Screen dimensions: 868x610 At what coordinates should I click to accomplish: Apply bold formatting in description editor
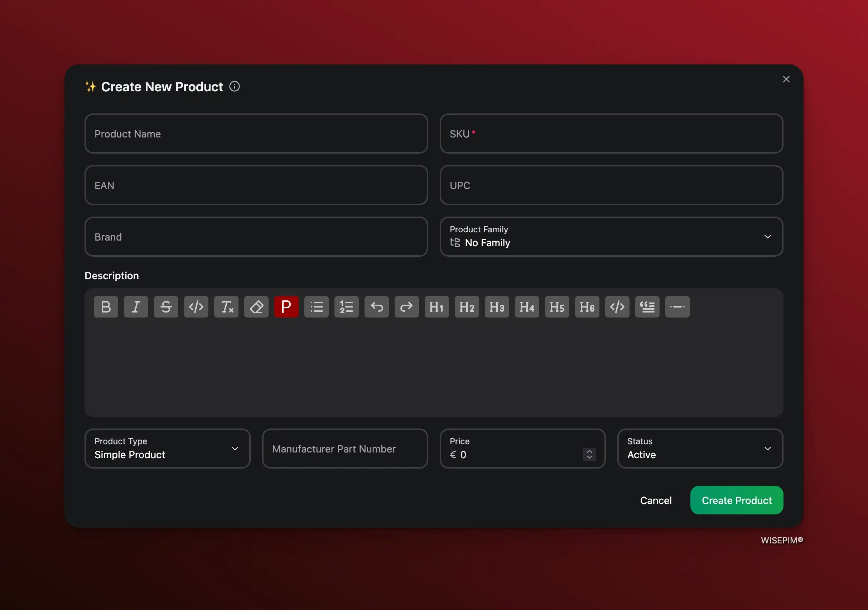(x=106, y=307)
